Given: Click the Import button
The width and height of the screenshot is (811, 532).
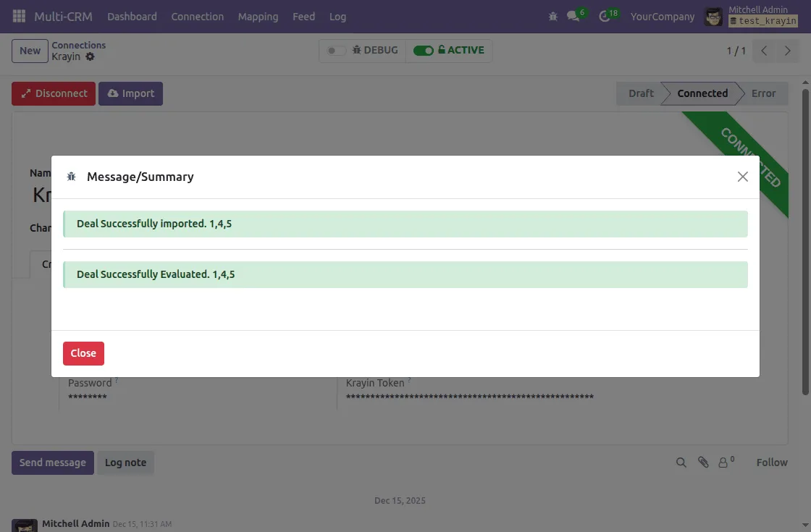Looking at the screenshot, I should pos(131,93).
